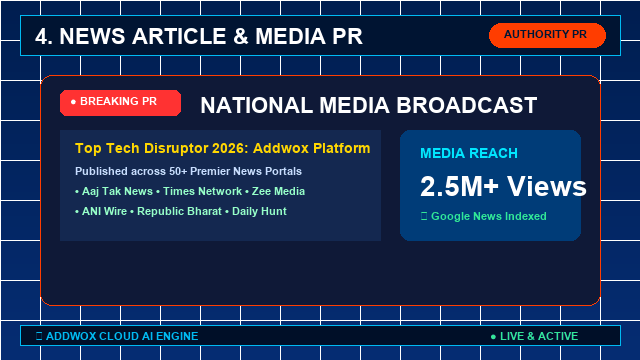Click the AUTHORITY PR orange badge

547,35
